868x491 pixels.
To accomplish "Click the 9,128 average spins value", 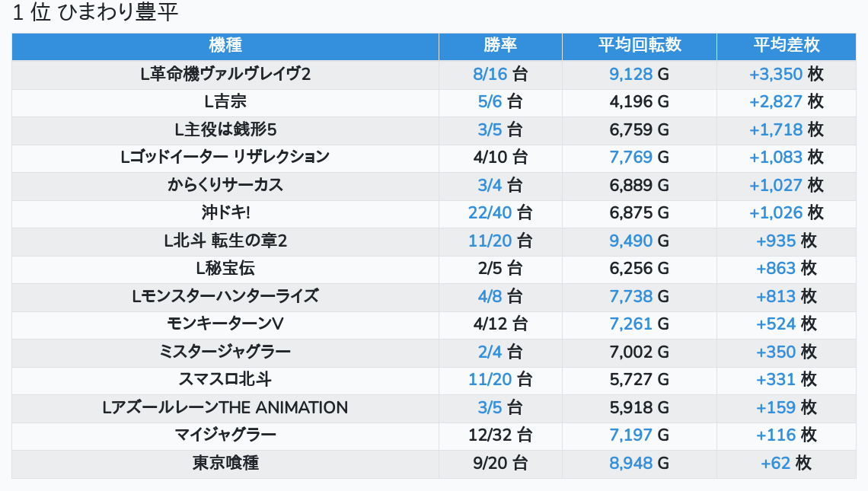I will tap(630, 74).
